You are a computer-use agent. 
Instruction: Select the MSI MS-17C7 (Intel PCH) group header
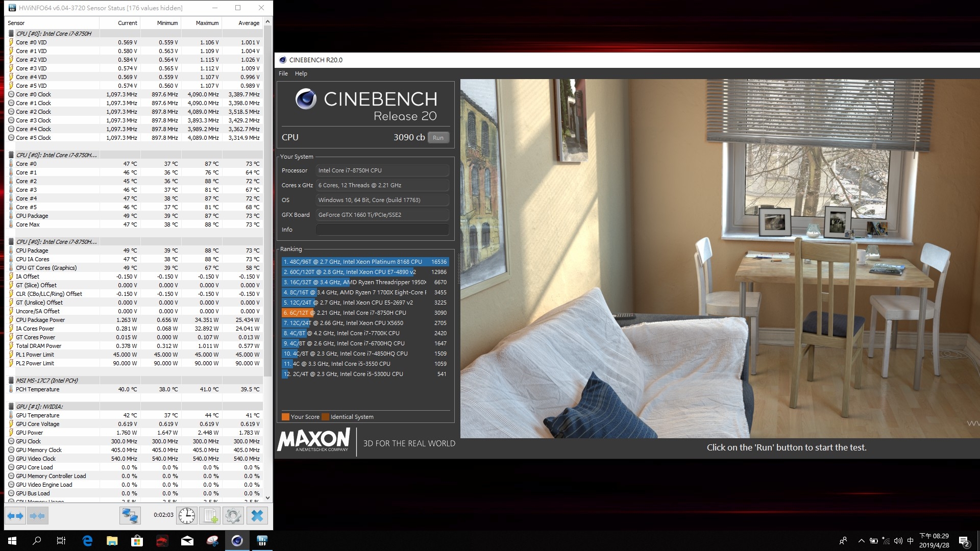point(134,381)
